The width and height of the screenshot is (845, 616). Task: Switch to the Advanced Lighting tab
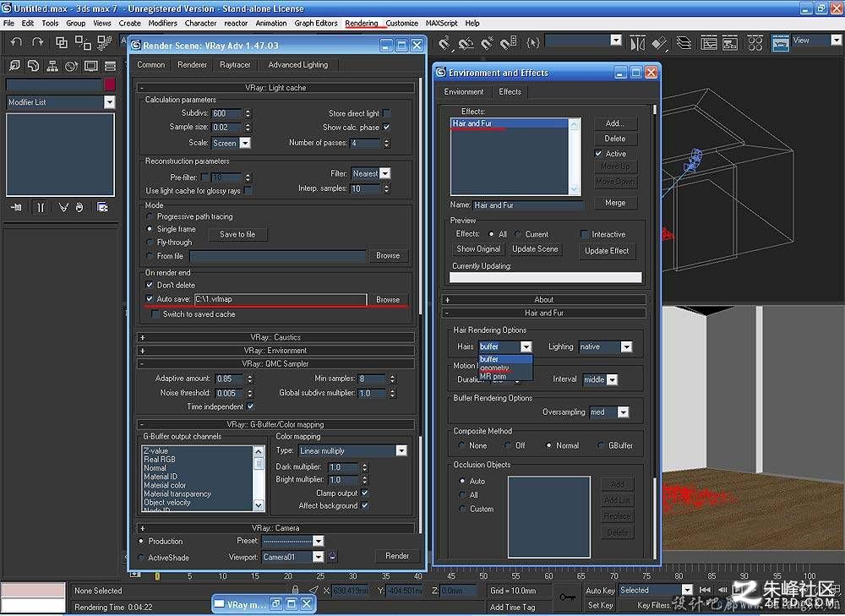tap(298, 65)
